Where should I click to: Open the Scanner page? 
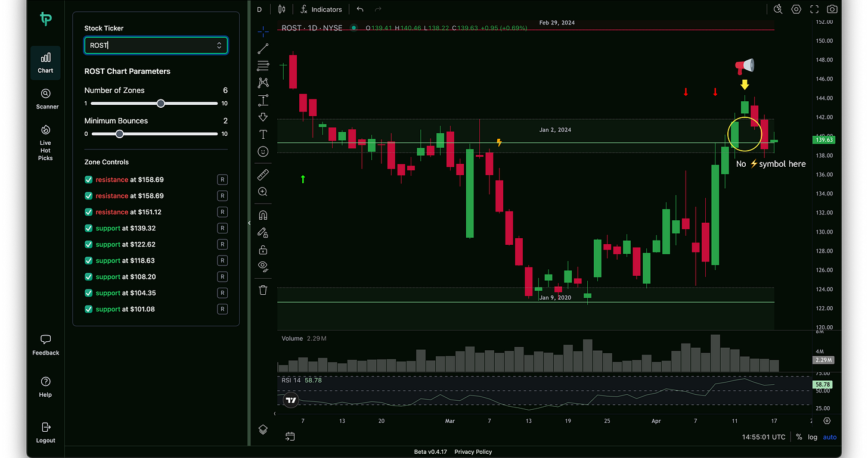point(46,99)
